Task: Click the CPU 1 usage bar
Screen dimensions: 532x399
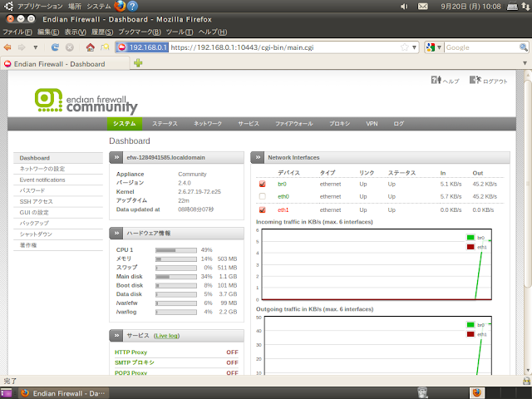Action: pyautogui.click(x=176, y=250)
